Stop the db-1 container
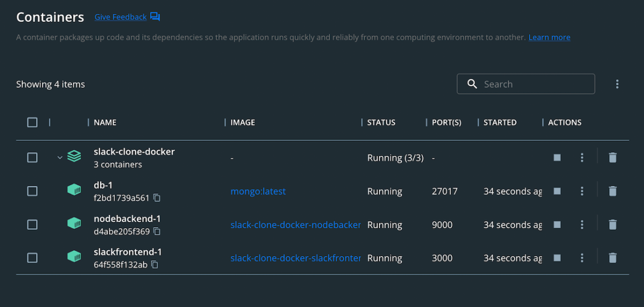 [557, 191]
